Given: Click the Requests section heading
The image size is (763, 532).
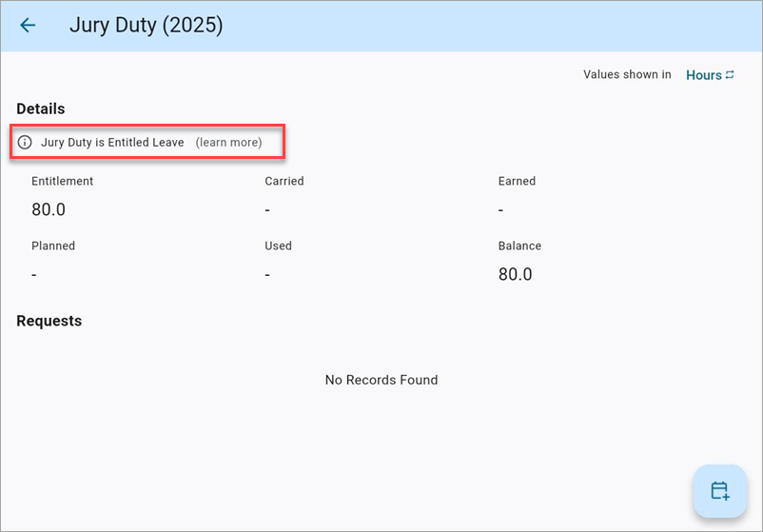Looking at the screenshot, I should pos(49,321).
